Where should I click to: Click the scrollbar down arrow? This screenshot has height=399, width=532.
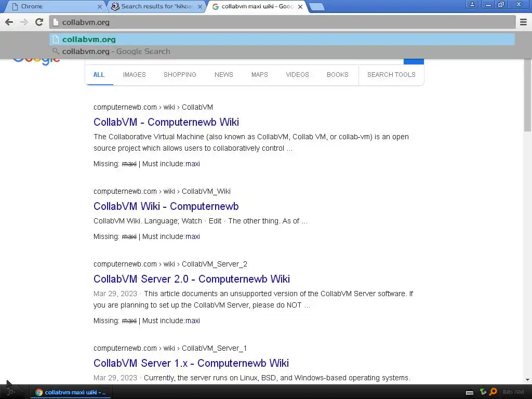coord(527,380)
